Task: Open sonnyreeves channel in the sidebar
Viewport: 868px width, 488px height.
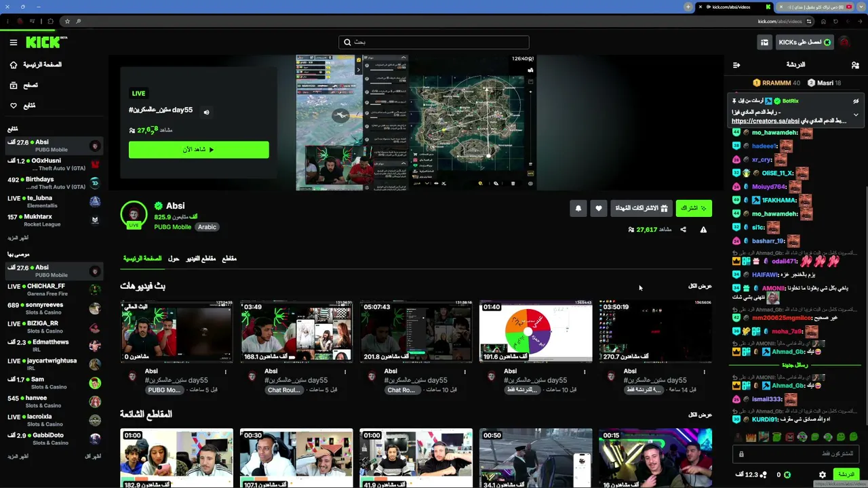Action: (x=54, y=308)
